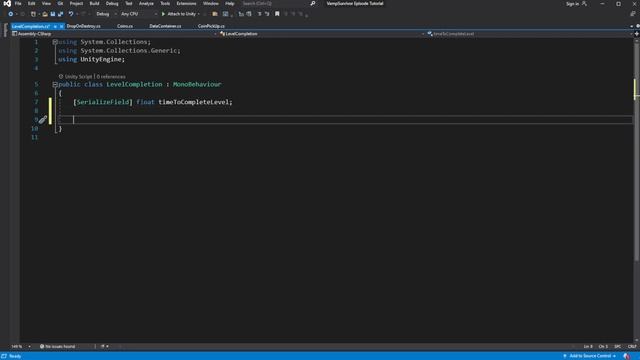The height and width of the screenshot is (360, 640).
Task: Switch to DropOnDestroy.cs tab
Action: tap(83, 26)
